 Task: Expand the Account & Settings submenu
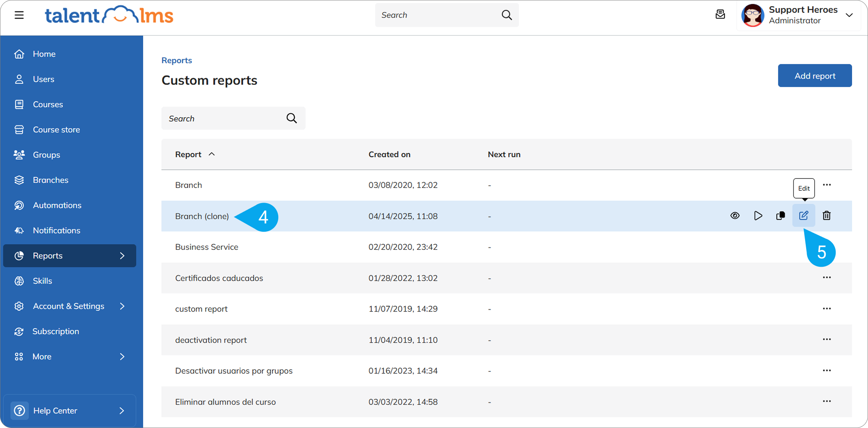122,306
